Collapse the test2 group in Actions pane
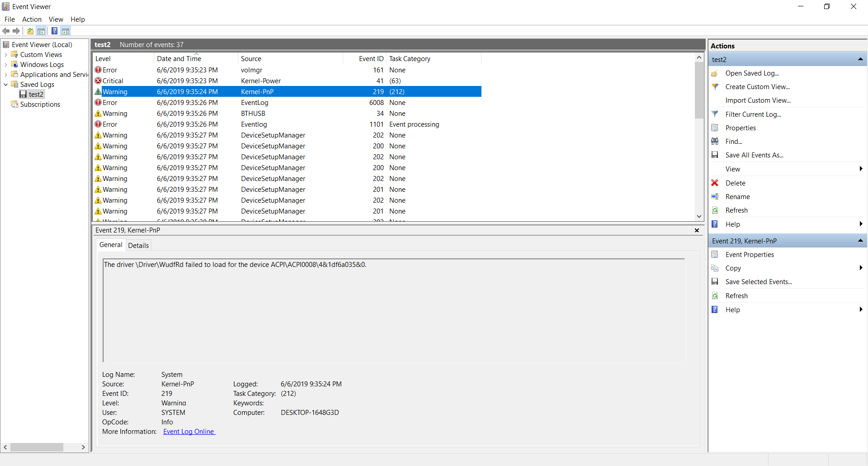The image size is (868, 466). pyautogui.click(x=861, y=59)
